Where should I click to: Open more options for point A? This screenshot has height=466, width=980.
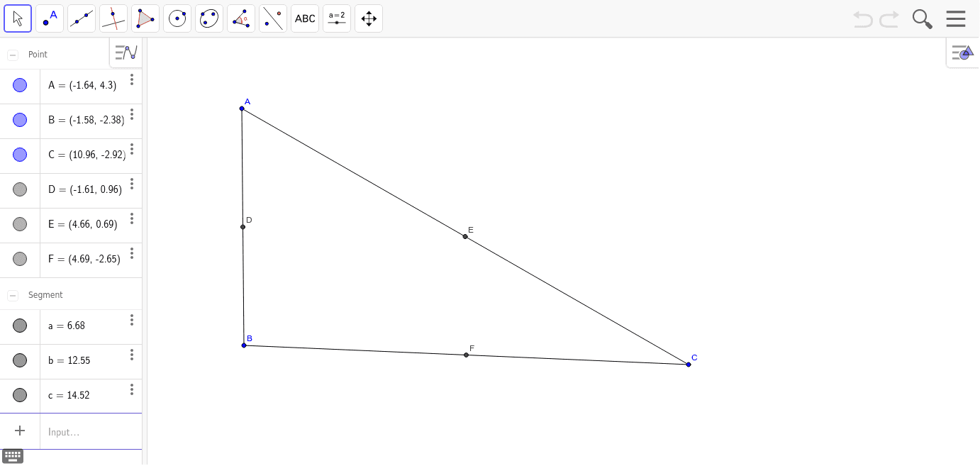pos(132,79)
